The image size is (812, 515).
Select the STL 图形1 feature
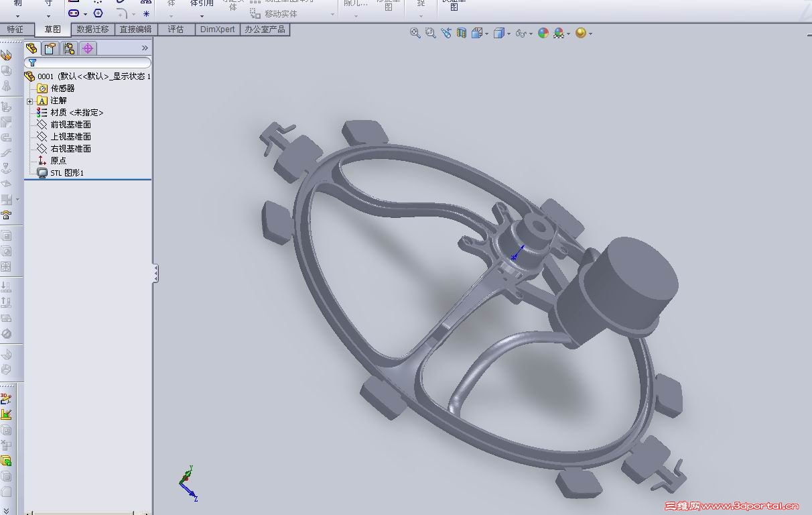(61, 173)
